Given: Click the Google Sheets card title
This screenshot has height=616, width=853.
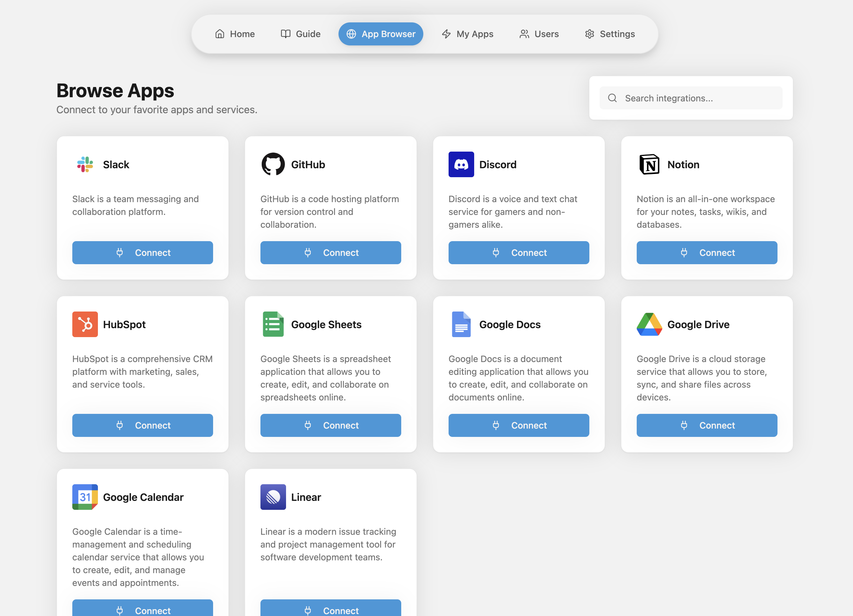Looking at the screenshot, I should tap(326, 325).
